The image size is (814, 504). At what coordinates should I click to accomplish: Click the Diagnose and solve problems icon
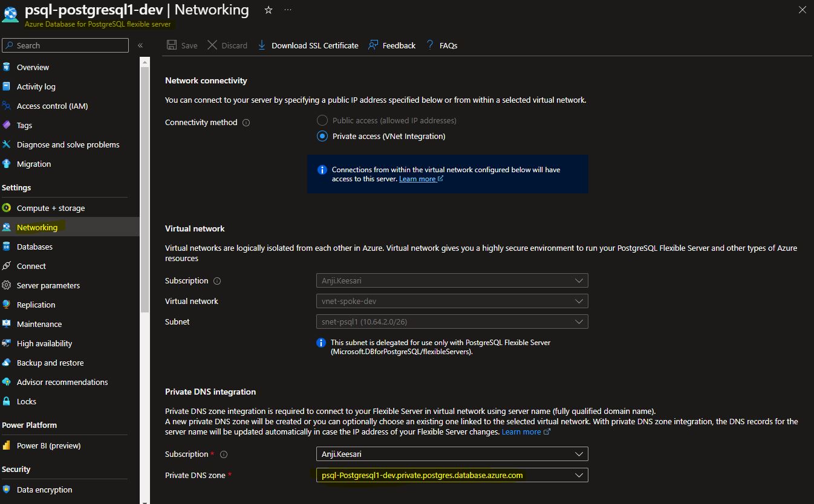[7, 144]
